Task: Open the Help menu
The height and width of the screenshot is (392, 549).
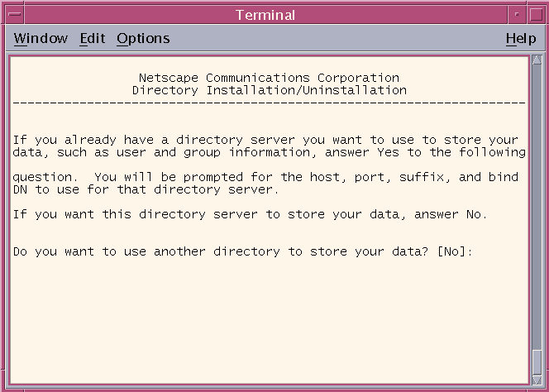Action: pyautogui.click(x=521, y=38)
